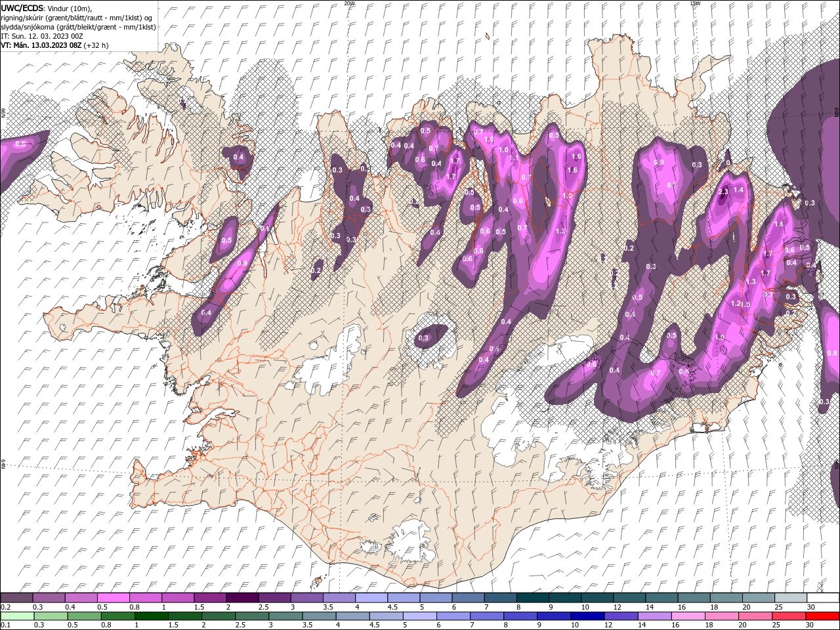Click the '1.2' snowfall value on the map
The image size is (840, 630).
tap(736, 304)
